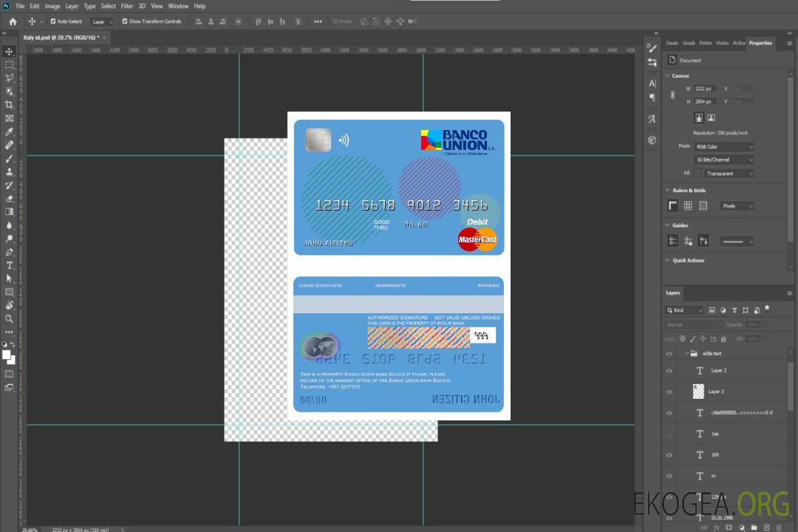Filter layers by type layers icon
This screenshot has width=798, height=532.
(x=734, y=310)
